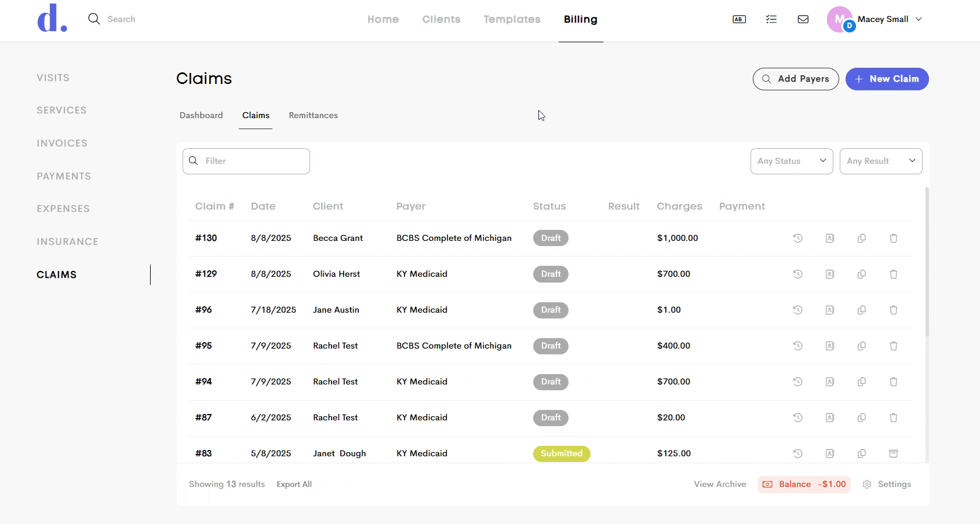Image resolution: width=980 pixels, height=524 pixels.
Task: Open history for claim #130
Action: click(797, 238)
